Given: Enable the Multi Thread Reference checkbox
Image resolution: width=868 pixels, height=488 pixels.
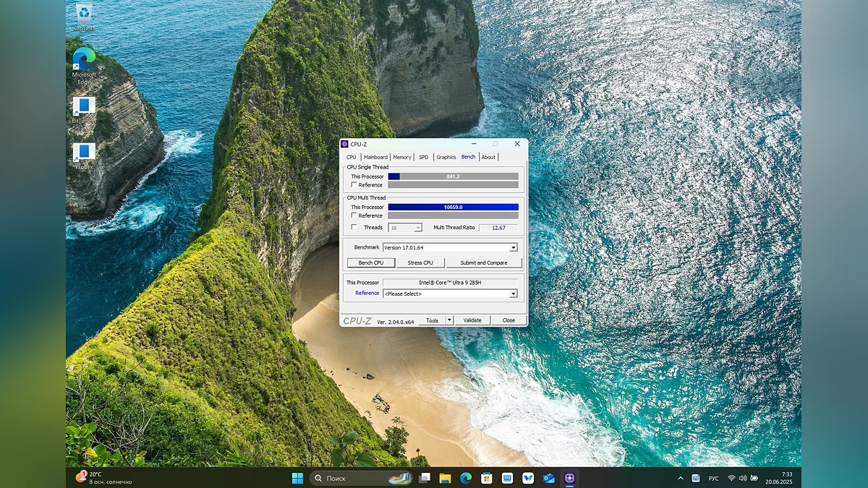Looking at the screenshot, I should click(354, 215).
